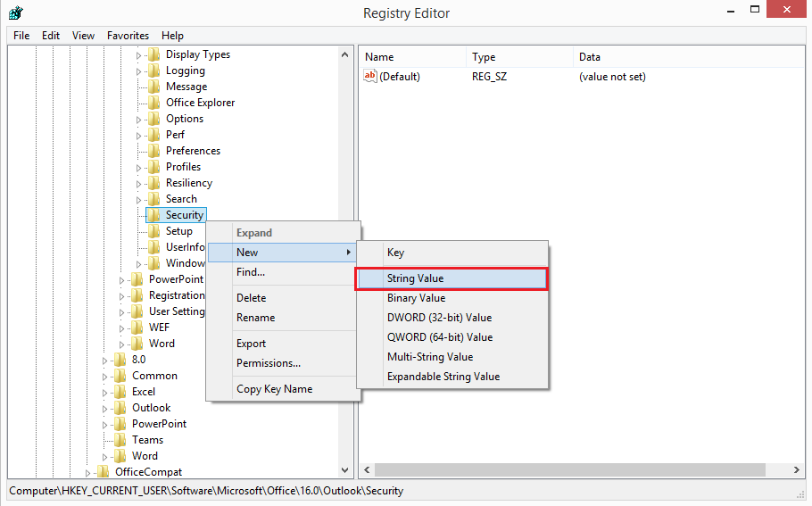812x506 pixels.
Task: Expand the Display Types key
Action: point(138,55)
